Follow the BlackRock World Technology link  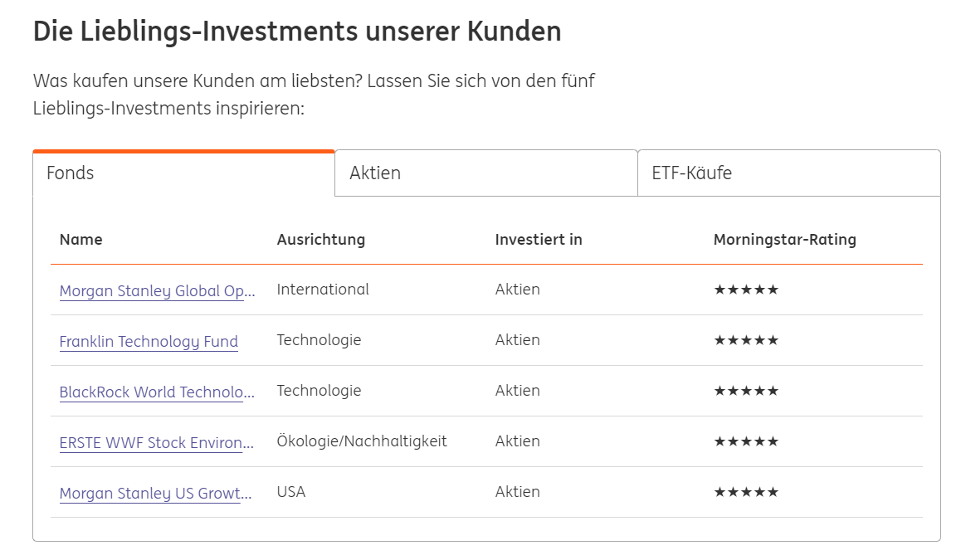click(157, 392)
